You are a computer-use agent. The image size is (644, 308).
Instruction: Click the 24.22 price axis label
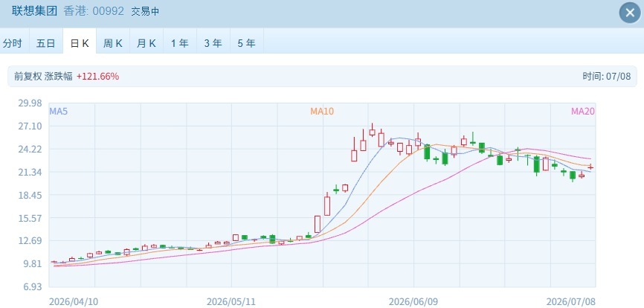tap(30, 149)
